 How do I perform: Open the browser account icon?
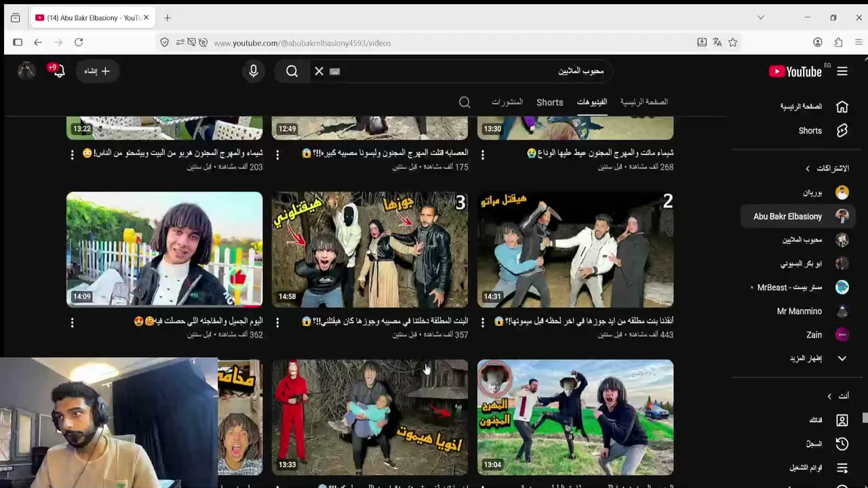(818, 43)
